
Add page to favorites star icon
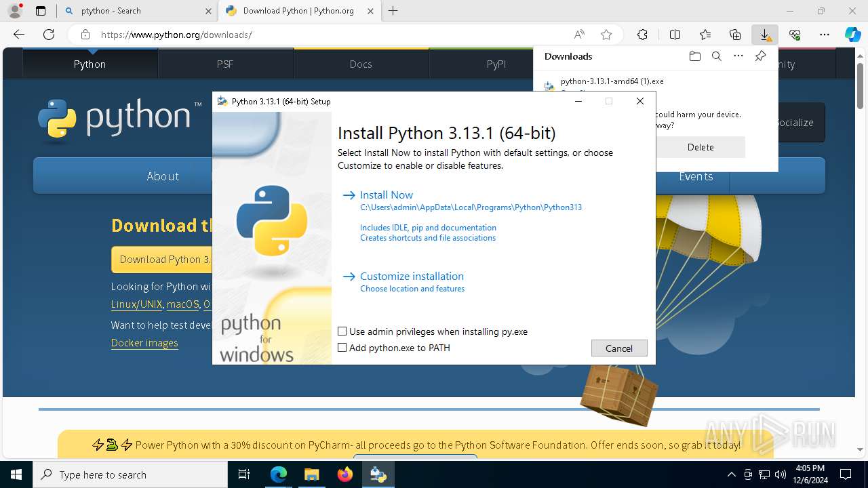click(606, 35)
